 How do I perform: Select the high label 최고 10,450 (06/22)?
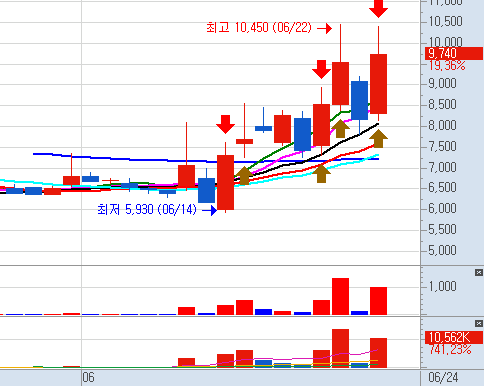coord(259,28)
